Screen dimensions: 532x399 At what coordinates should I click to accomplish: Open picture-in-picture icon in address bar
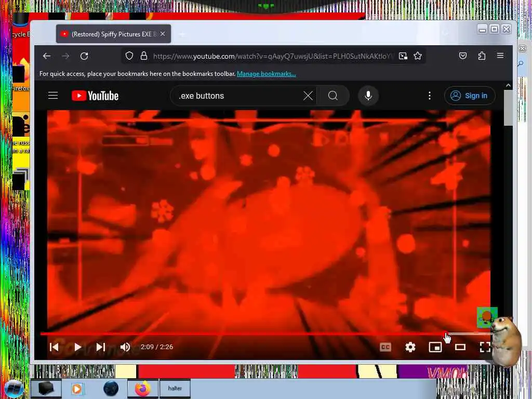tap(403, 56)
